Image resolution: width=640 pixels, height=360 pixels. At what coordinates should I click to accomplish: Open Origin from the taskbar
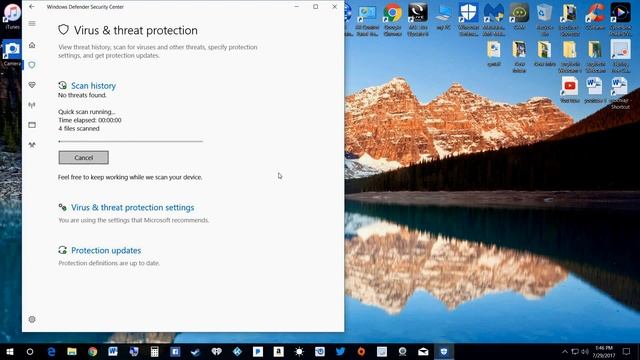pos(361,351)
